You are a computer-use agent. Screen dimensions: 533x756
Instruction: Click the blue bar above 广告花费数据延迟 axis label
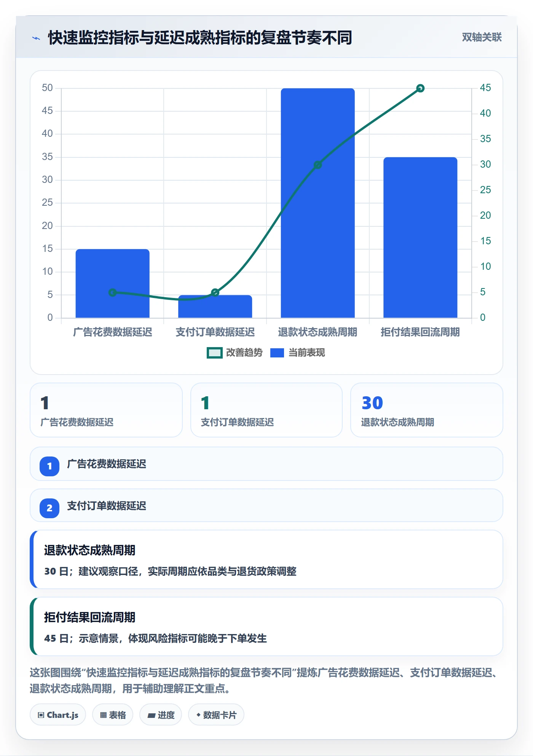[x=113, y=283]
